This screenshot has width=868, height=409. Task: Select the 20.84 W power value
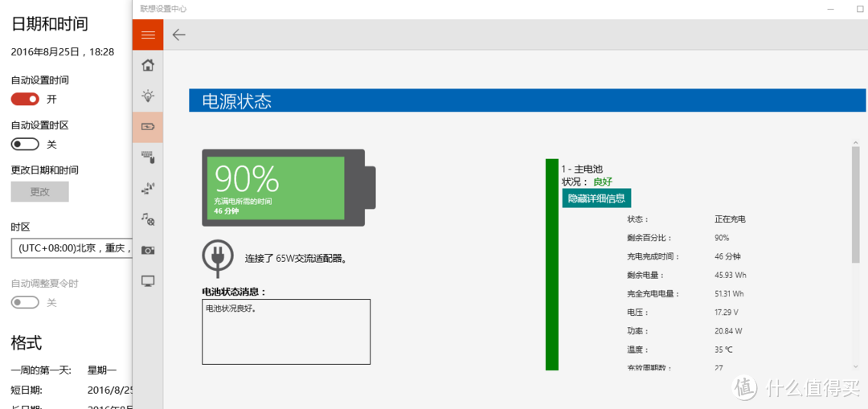pyautogui.click(x=728, y=332)
